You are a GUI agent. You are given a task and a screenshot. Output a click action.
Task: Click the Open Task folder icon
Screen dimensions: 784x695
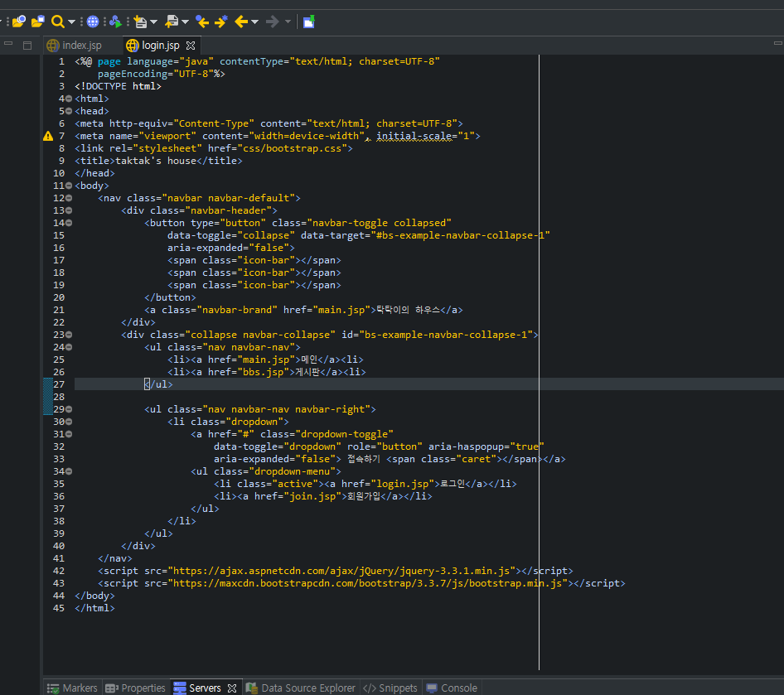point(37,22)
